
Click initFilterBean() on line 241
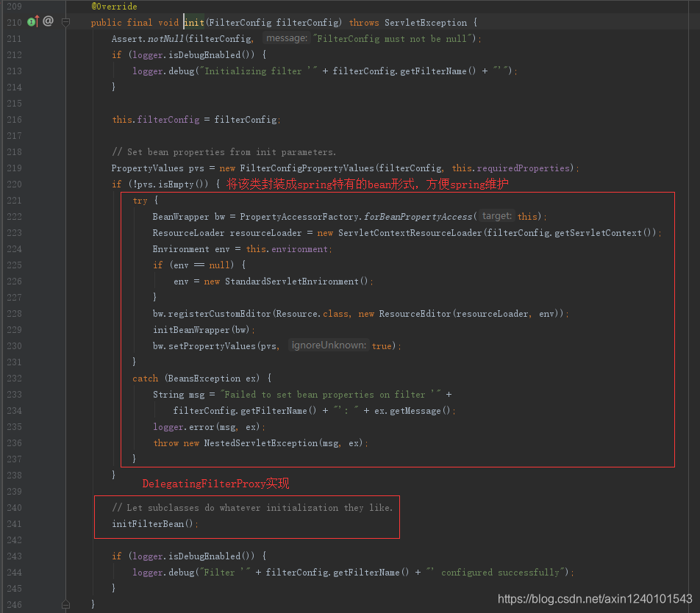[152, 524]
